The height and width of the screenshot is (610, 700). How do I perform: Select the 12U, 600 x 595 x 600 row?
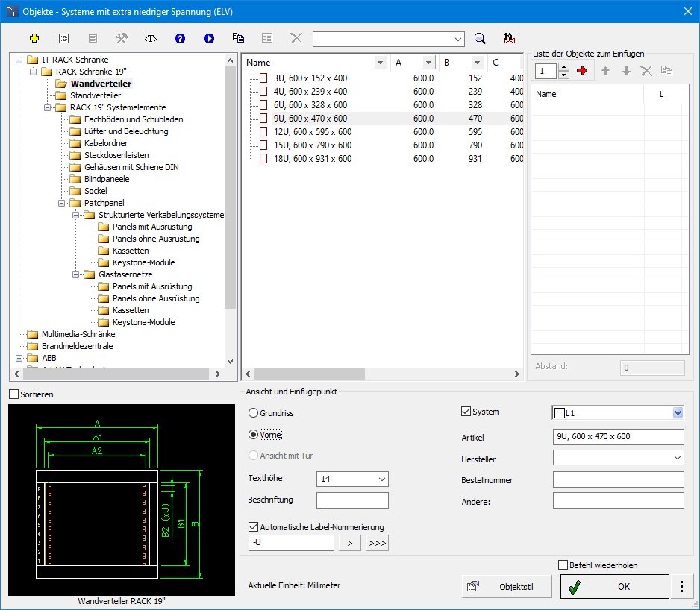click(x=312, y=132)
